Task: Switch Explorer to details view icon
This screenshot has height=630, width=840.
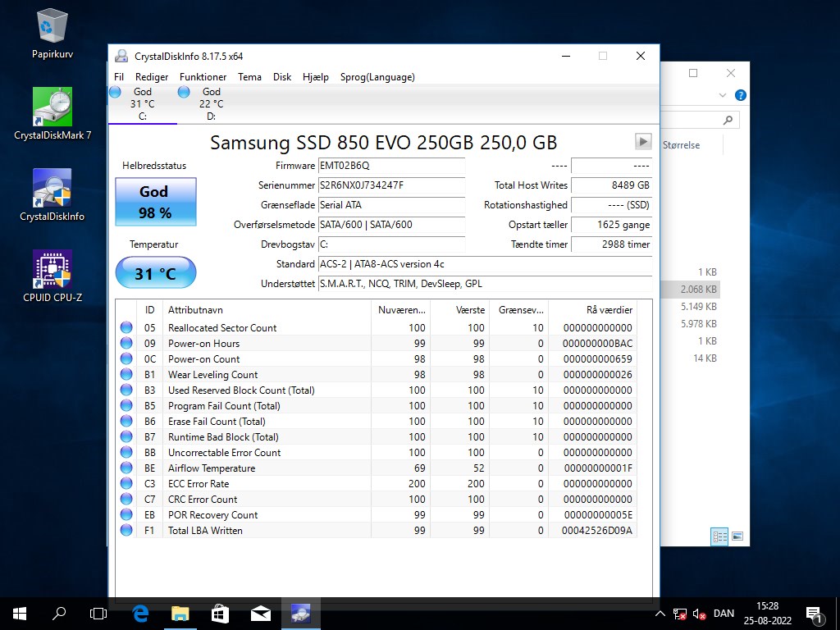Action: pos(719,536)
